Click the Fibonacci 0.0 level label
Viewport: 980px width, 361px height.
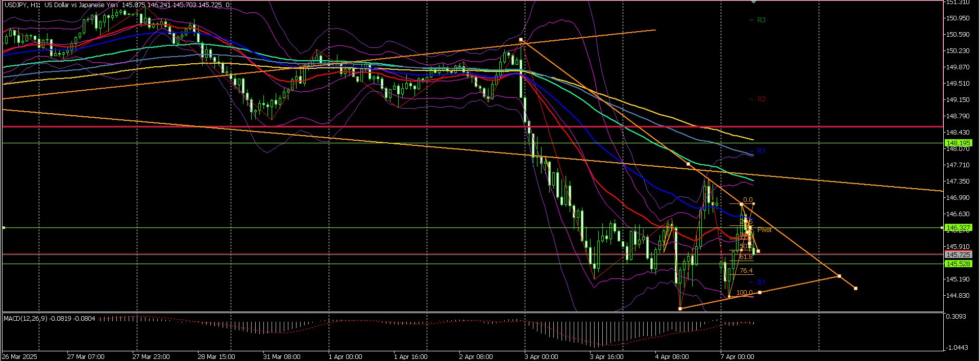748,200
